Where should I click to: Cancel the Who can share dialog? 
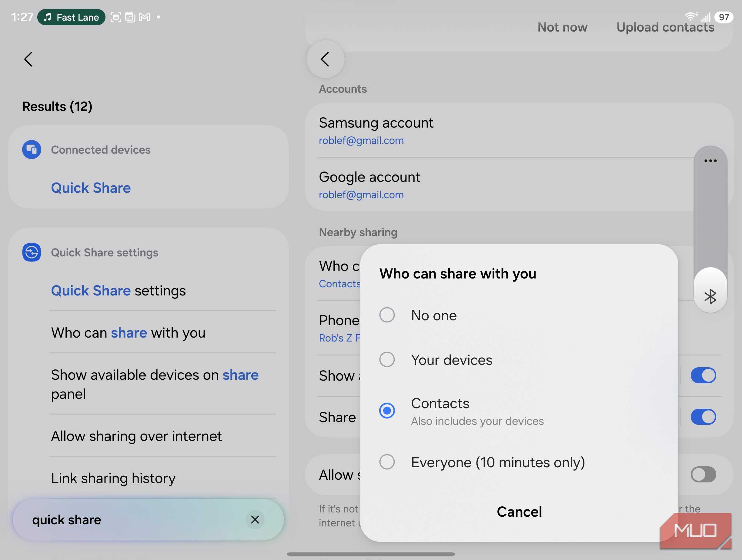pos(519,512)
